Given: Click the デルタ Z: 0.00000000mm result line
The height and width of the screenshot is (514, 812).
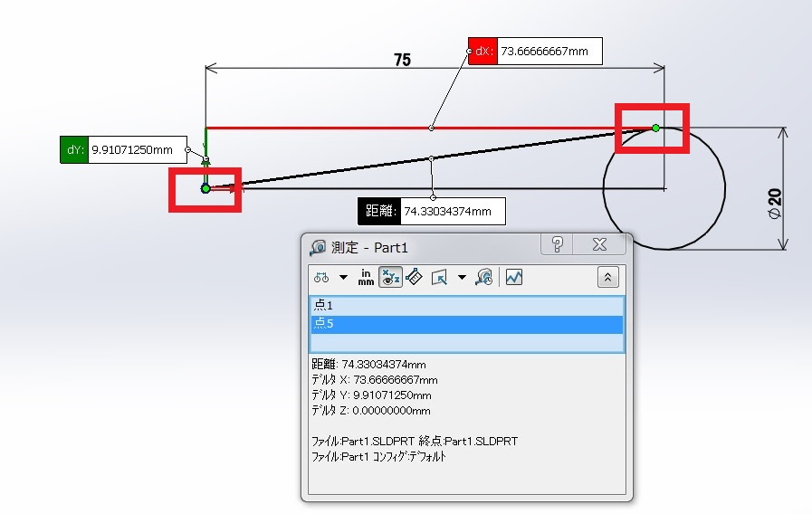Looking at the screenshot, I should 371,411.
